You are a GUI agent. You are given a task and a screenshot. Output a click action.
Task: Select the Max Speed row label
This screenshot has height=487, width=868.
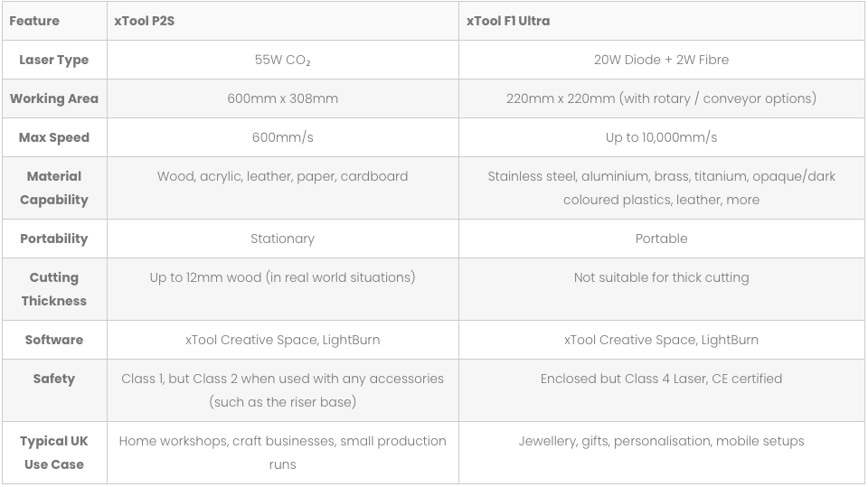[54, 137]
